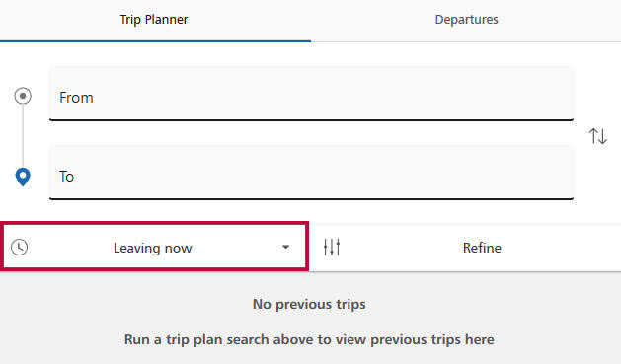This screenshot has height=364, width=621.
Task: Click the Run a trip plan search message
Action: (x=309, y=339)
